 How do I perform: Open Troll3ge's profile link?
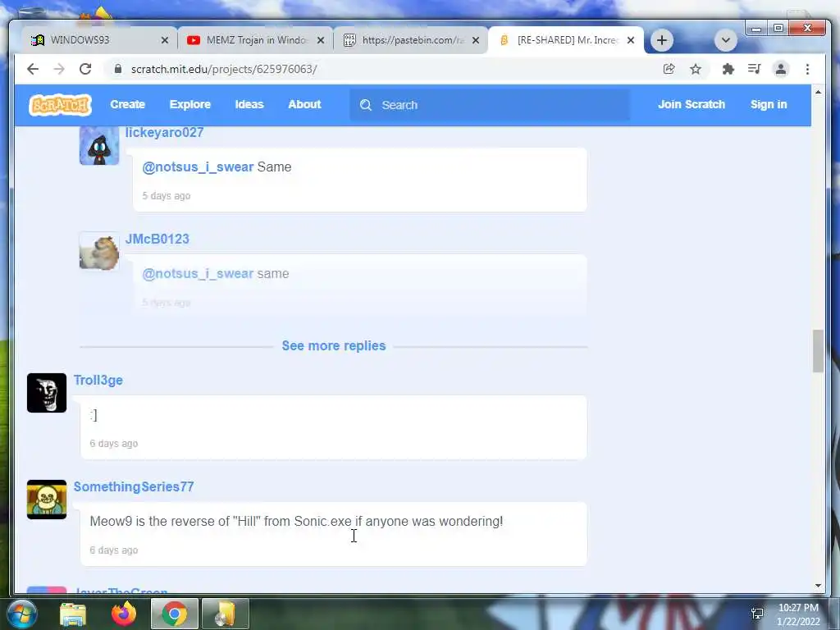98,381
